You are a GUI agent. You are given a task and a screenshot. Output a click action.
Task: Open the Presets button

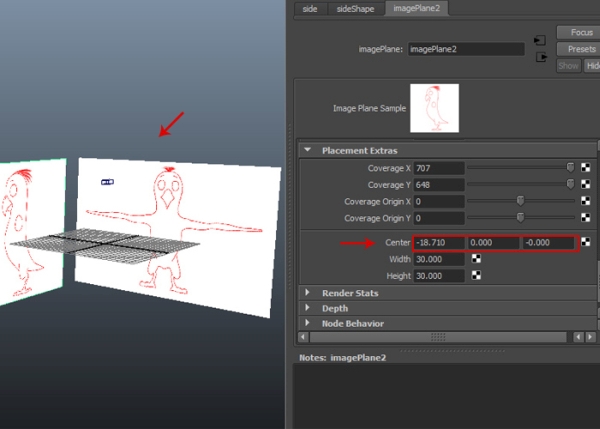point(579,49)
